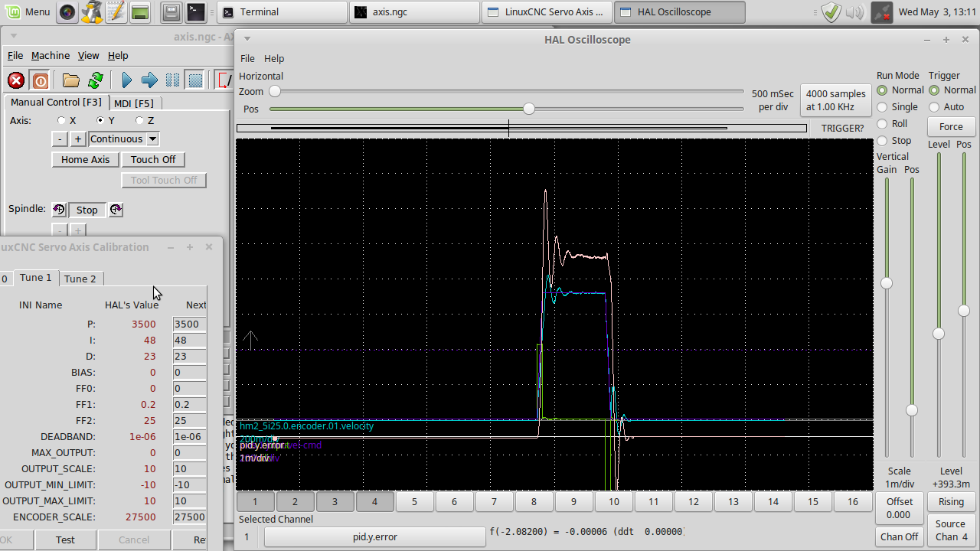Viewport: 980px width, 551px height.
Task: Click the Source Chan 4 button
Action: tap(951, 530)
